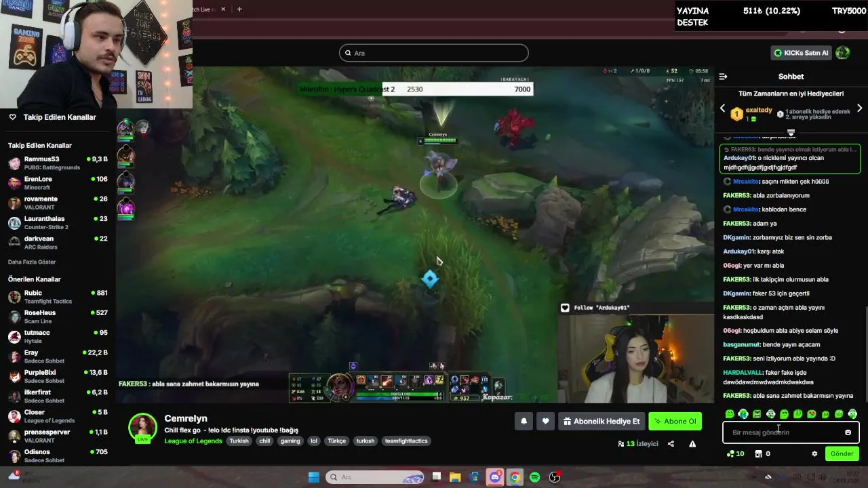Open prensesperver channel in recommended list
This screenshot has width=868, height=488.
[58, 436]
